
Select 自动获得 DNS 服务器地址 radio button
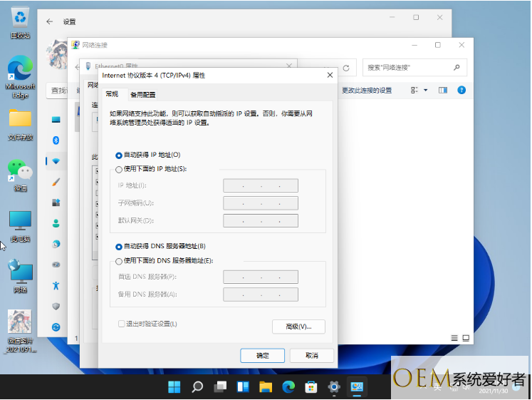[119, 246]
